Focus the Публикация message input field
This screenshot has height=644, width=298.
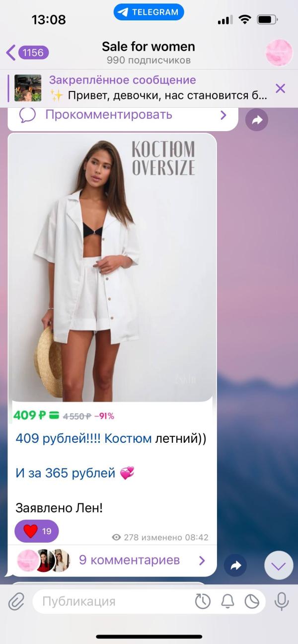pyautogui.click(x=114, y=602)
